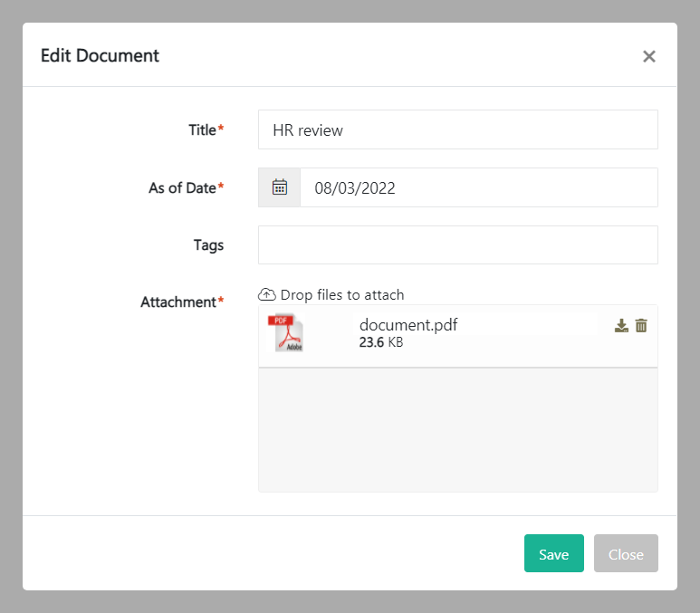Save the document changes
Viewport: 700px width, 613px height.
[553, 553]
